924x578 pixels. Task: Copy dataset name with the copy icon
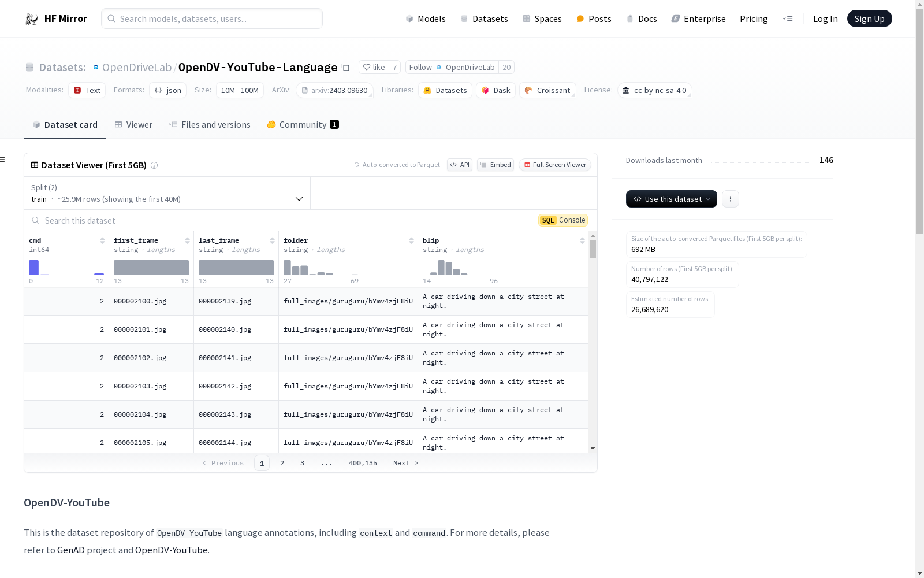[345, 67]
